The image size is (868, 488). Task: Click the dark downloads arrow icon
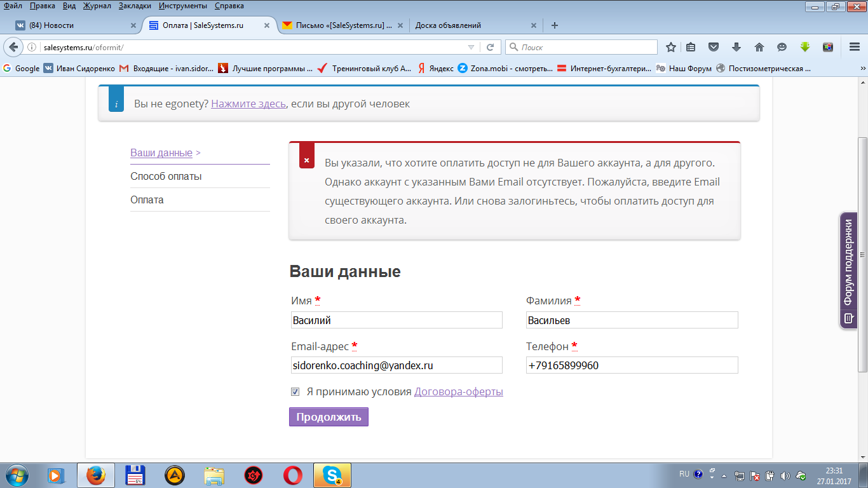736,47
